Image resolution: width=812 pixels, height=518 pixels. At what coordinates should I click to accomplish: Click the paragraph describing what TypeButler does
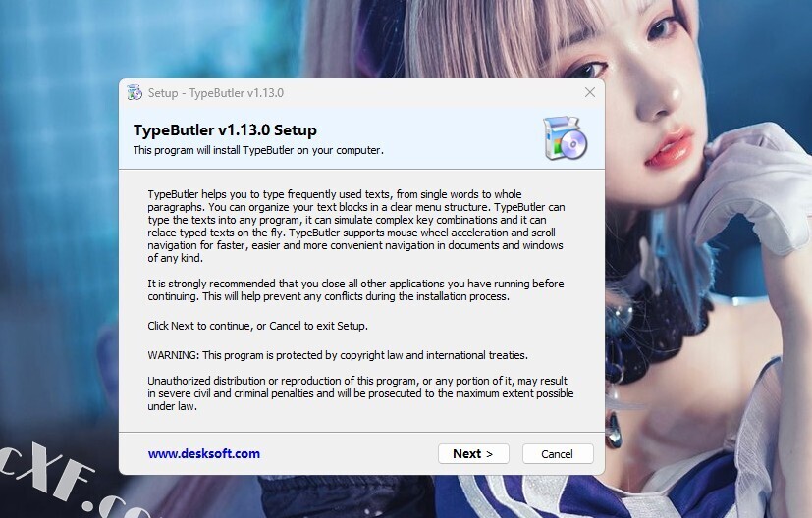(x=356, y=226)
